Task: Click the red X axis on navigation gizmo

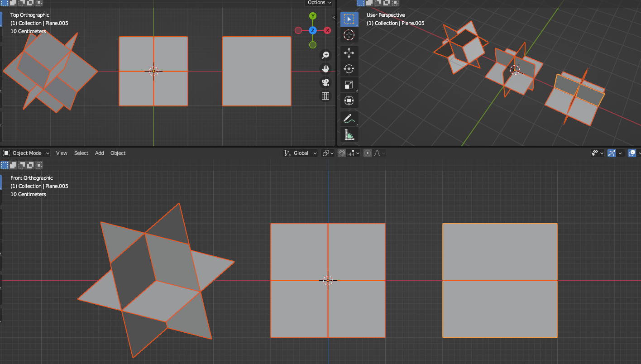Action: coord(327,30)
